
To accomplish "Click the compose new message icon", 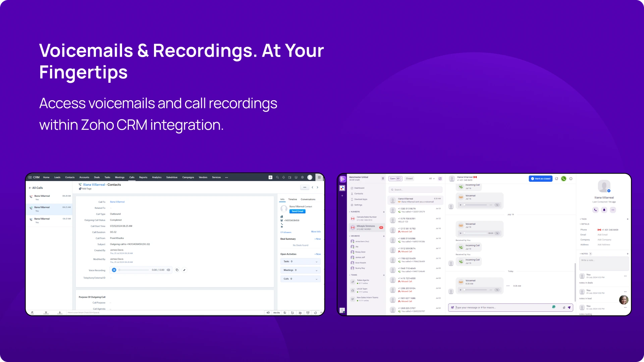I will click(x=440, y=179).
